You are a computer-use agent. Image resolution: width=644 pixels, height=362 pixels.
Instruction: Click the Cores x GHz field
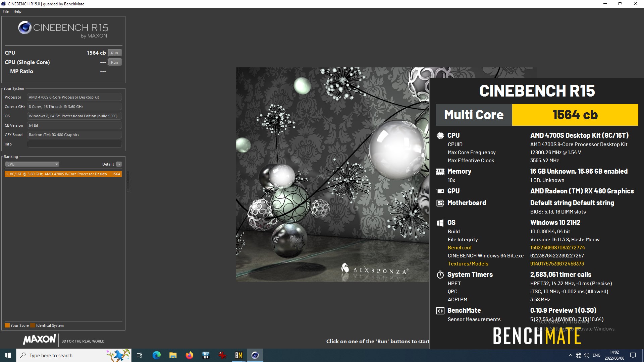[74, 107]
